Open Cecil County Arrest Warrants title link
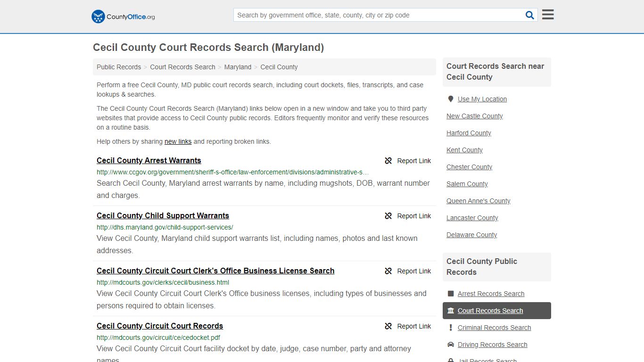Image resolution: width=644 pixels, height=362 pixels. [x=149, y=160]
